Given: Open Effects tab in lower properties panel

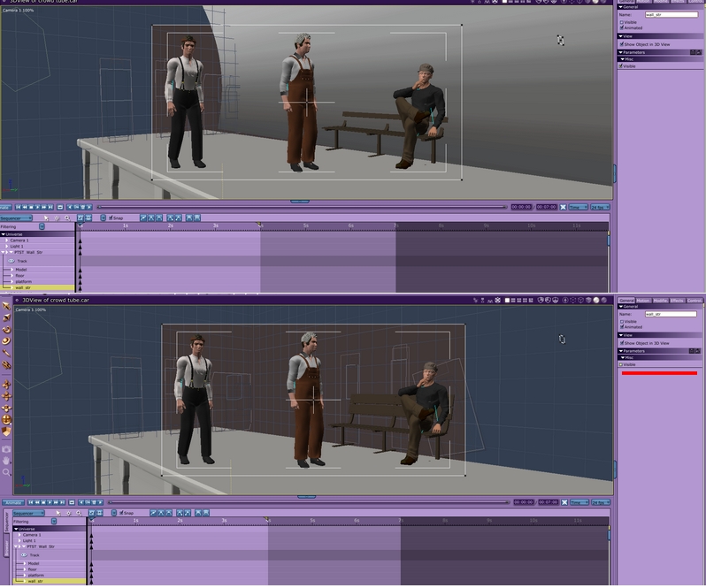Looking at the screenshot, I should (x=676, y=300).
